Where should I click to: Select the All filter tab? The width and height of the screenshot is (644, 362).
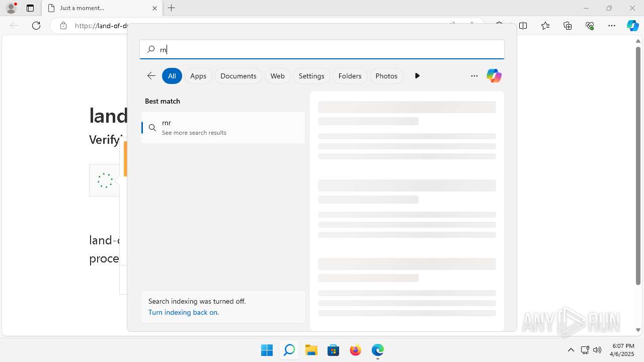pos(172,76)
